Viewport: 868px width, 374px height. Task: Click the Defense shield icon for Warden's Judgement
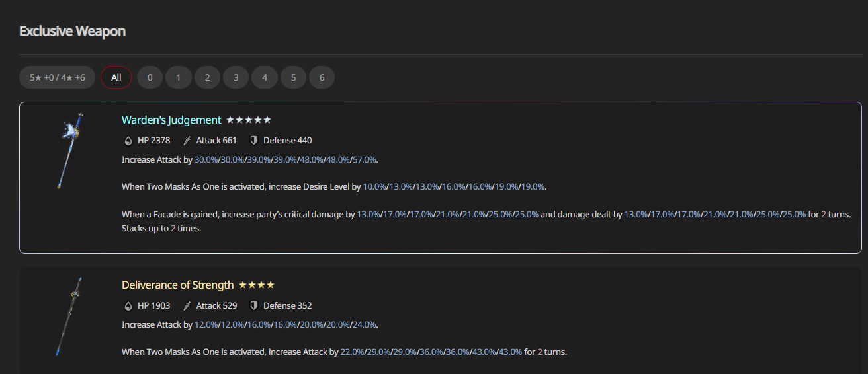(254, 140)
